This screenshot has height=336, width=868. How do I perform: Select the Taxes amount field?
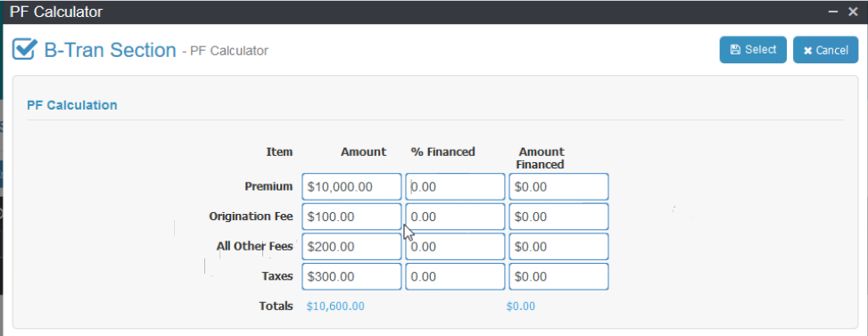coord(351,276)
